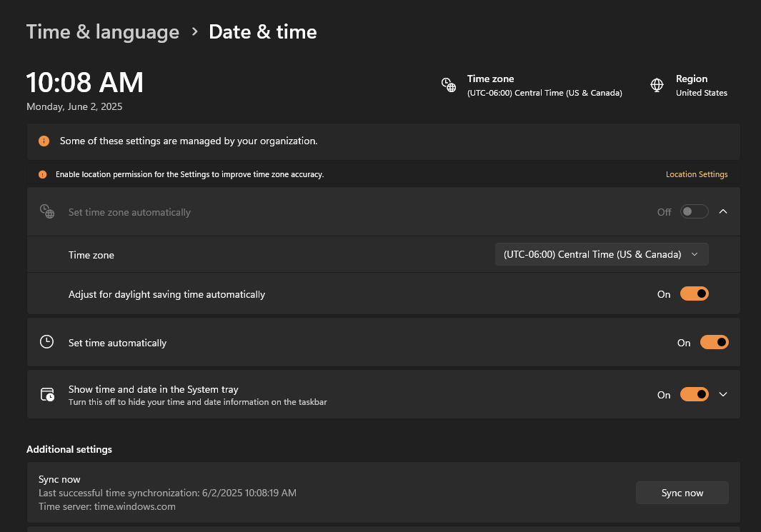Click 'Enable location permission' message text
The height and width of the screenshot is (532, 761).
(x=189, y=174)
